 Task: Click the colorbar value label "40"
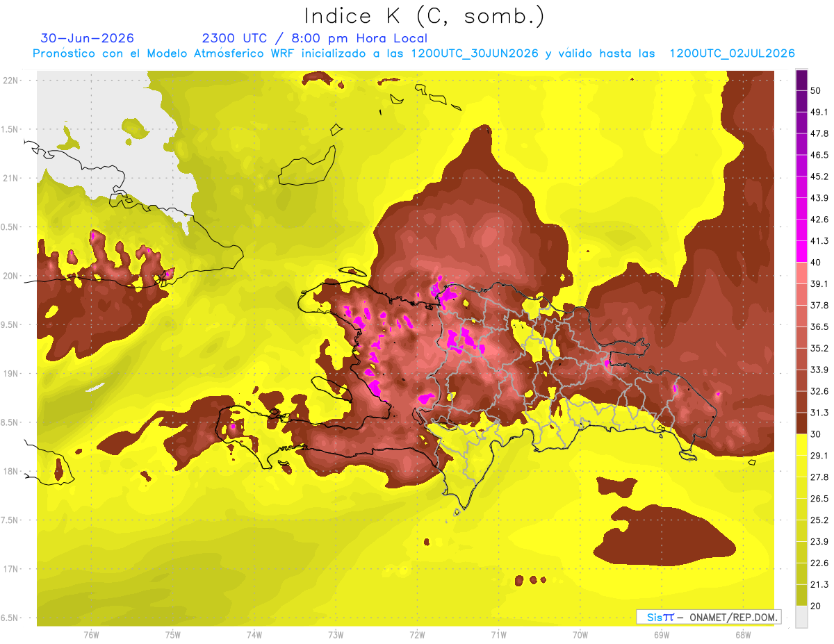(x=817, y=263)
